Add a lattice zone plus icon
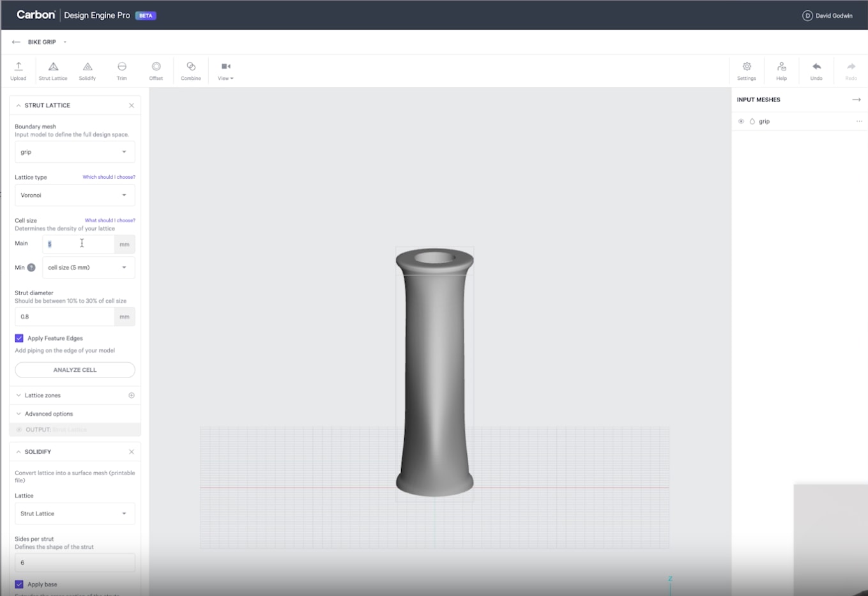Viewport: 868px width, 596px height. coord(132,395)
